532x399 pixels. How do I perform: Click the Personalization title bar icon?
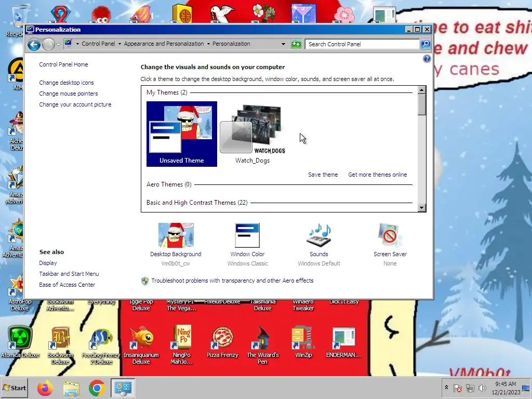pyautogui.click(x=30, y=30)
